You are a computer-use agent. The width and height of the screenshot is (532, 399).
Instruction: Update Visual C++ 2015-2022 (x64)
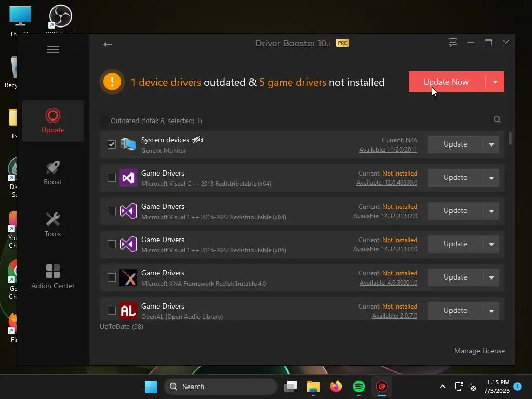(x=455, y=211)
